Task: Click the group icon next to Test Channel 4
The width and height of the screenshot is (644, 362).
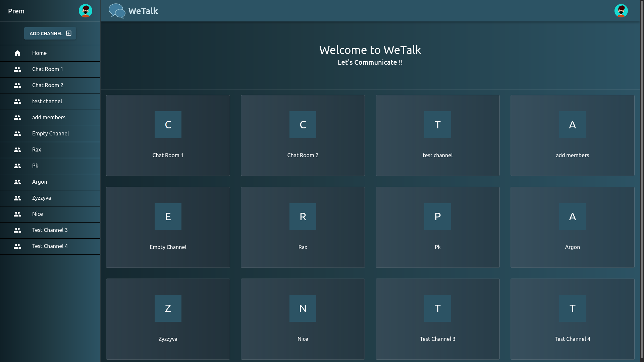Action: point(17,246)
